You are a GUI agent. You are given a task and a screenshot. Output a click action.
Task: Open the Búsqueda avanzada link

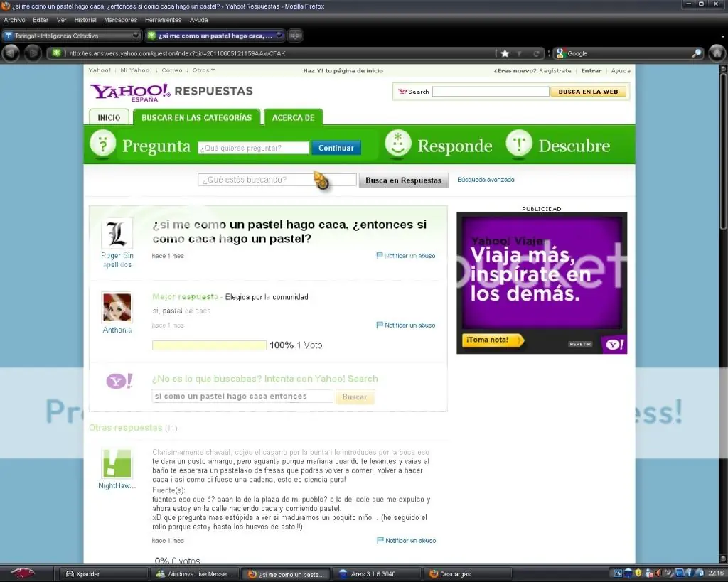click(x=486, y=180)
